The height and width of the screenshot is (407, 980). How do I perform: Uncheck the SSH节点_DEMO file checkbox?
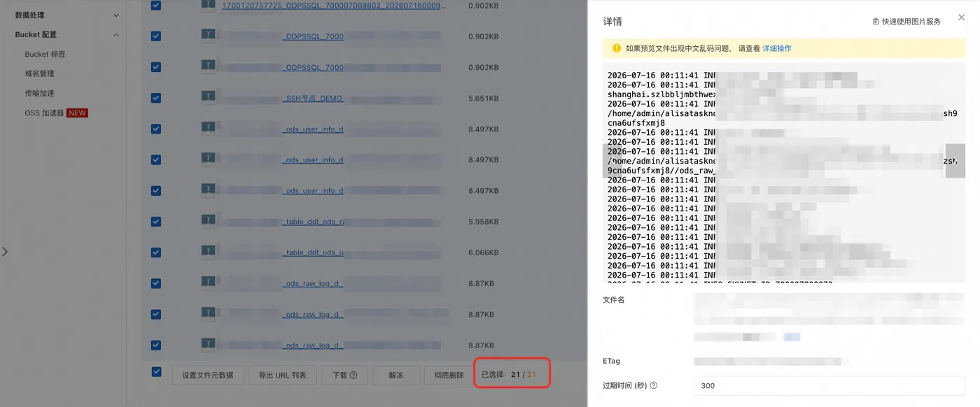155,98
